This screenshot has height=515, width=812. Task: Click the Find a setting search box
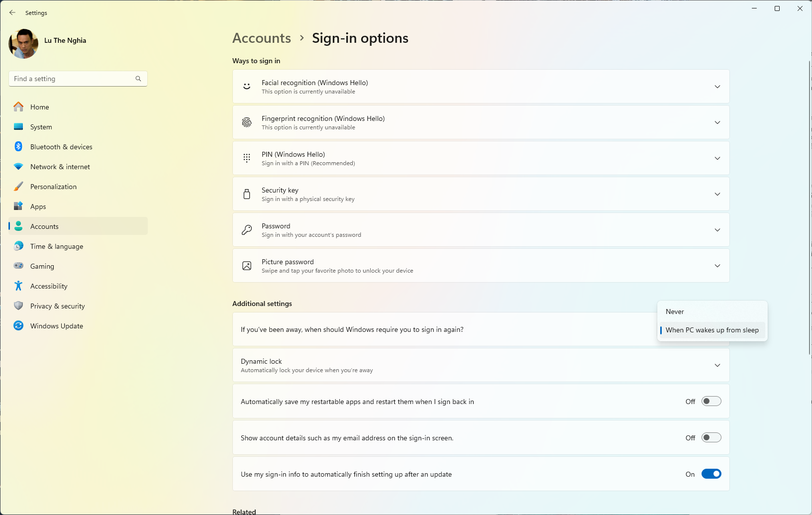(78, 79)
